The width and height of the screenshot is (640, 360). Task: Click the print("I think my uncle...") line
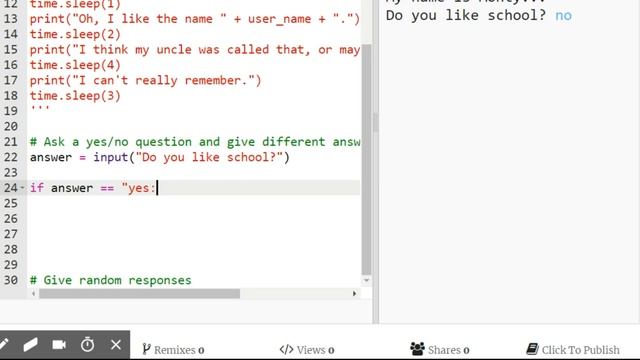click(195, 50)
